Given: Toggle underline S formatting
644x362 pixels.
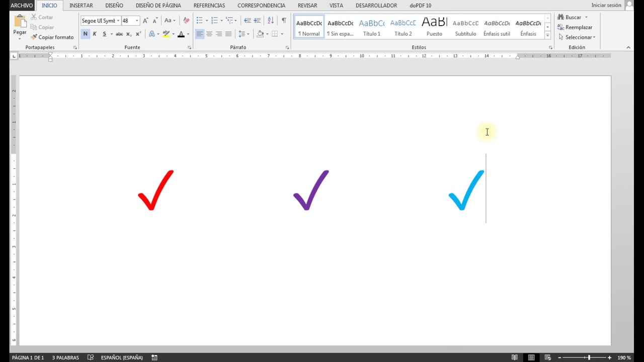Looking at the screenshot, I should pos(104,34).
